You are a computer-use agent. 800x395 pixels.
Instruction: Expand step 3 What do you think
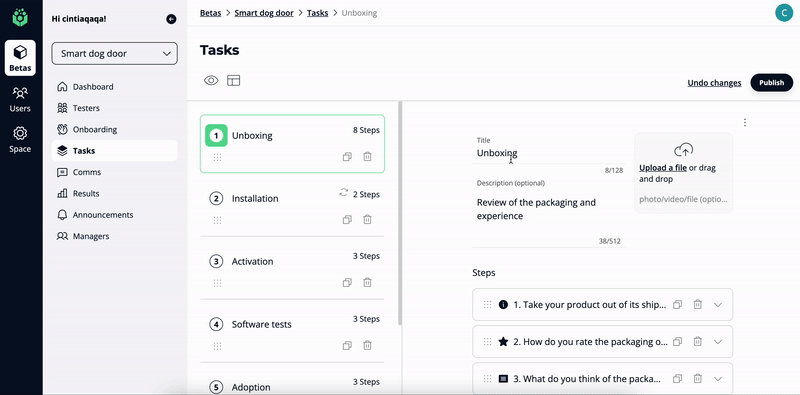click(x=718, y=379)
